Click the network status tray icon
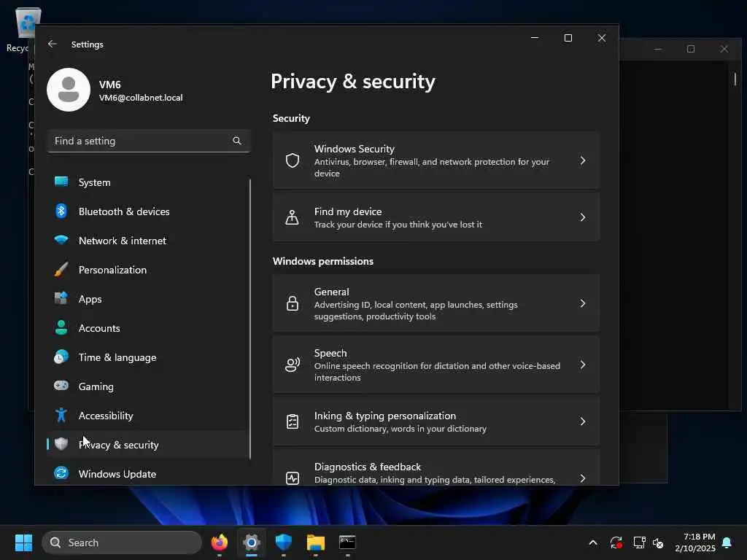Screen dimensions: 747x560 point(639,542)
